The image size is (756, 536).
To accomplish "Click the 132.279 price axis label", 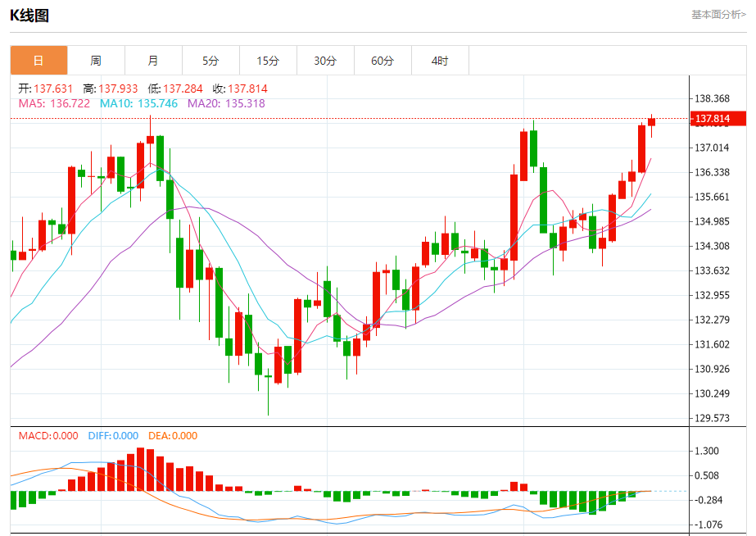I will click(712, 320).
